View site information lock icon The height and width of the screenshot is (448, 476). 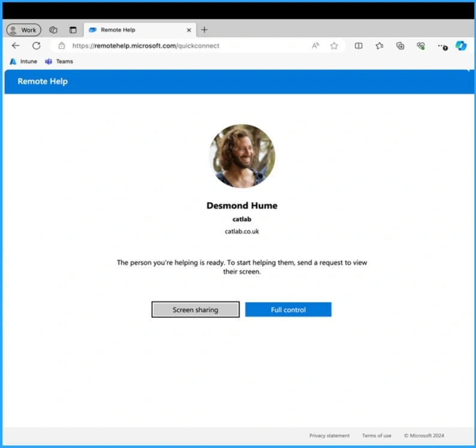tap(62, 46)
